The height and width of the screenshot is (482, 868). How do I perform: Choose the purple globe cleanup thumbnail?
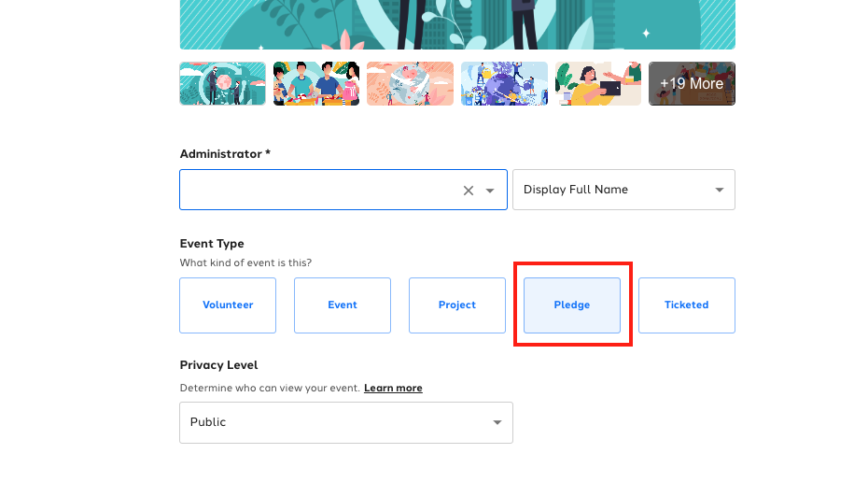click(x=504, y=84)
